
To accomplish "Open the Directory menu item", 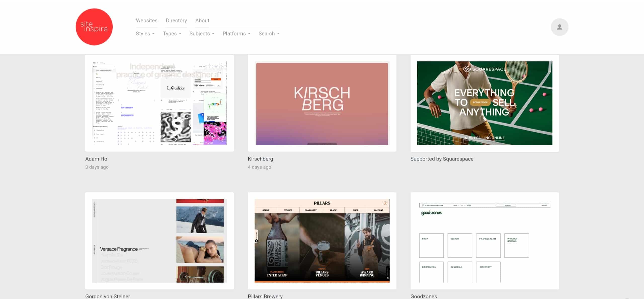I will coord(176,20).
